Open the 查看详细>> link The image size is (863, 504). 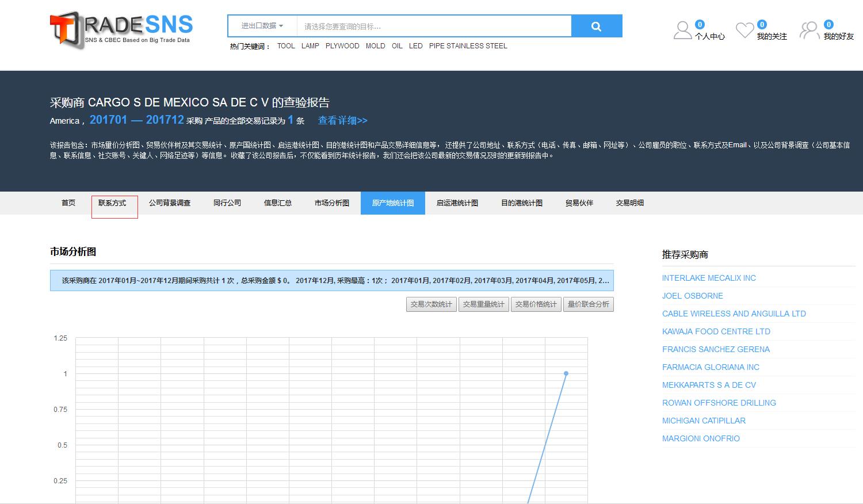pyautogui.click(x=342, y=120)
